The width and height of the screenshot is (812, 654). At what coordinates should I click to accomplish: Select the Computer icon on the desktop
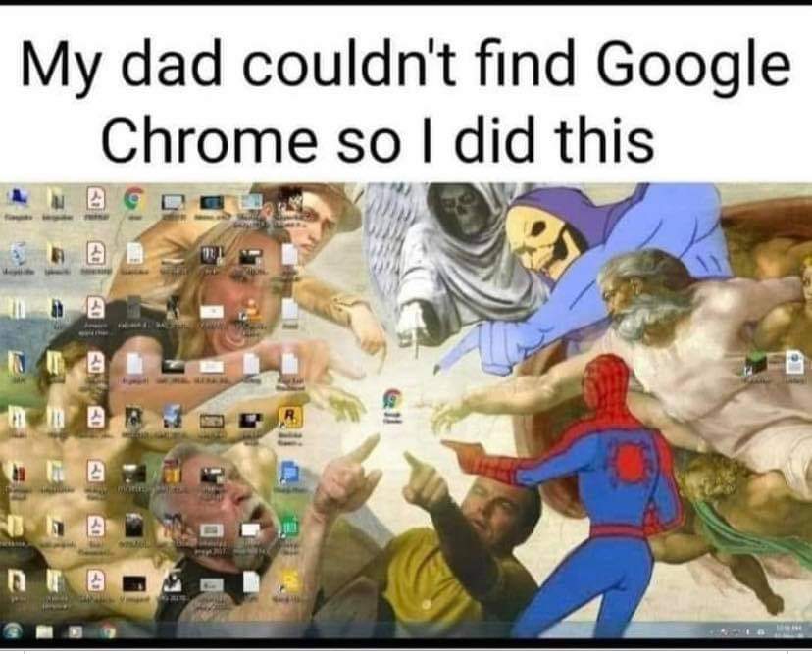pyautogui.click(x=20, y=197)
